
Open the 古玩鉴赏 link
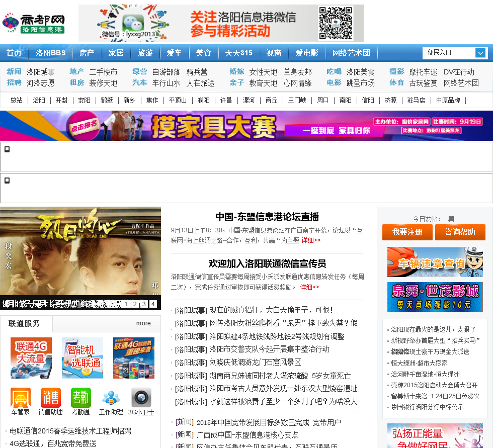pyautogui.click(x=424, y=83)
